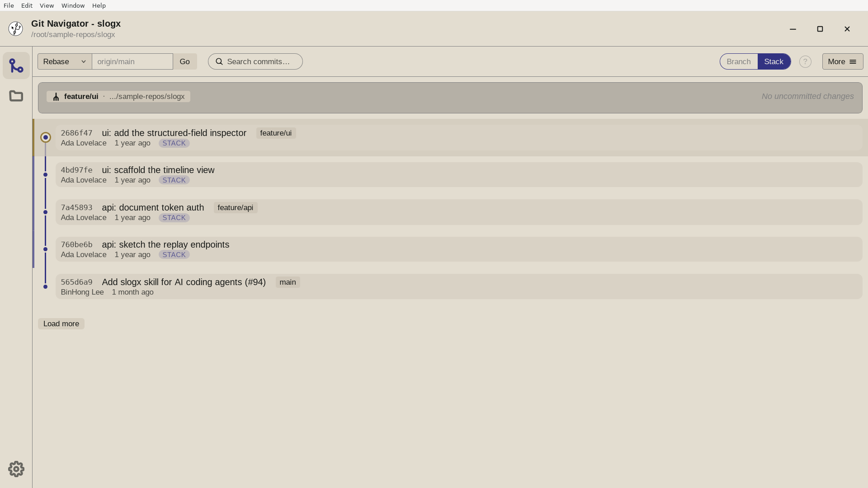This screenshot has height=488, width=868.
Task: Click STACK badge on commit 2686f47
Action: coord(174,143)
